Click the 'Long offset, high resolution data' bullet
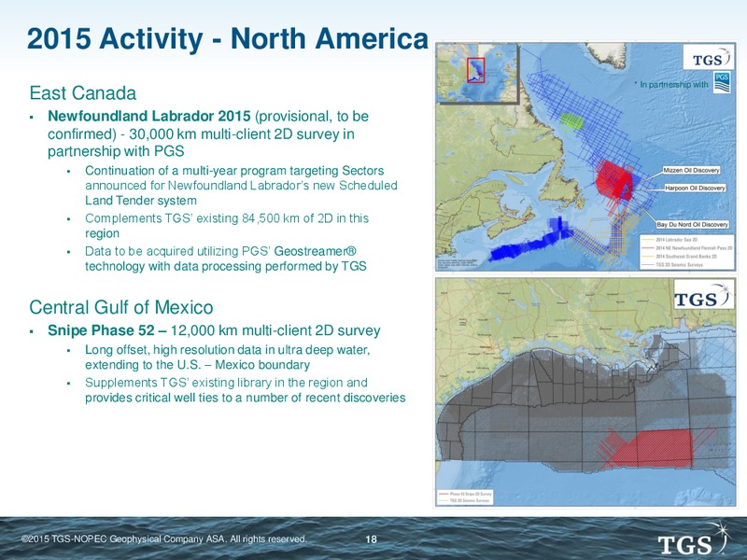747x560 pixels. [x=228, y=357]
